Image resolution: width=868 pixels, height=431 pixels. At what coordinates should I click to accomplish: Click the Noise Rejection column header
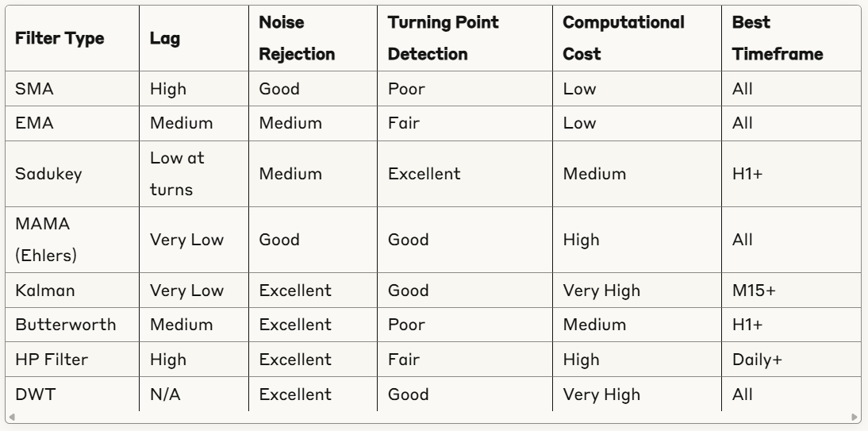tap(298, 38)
